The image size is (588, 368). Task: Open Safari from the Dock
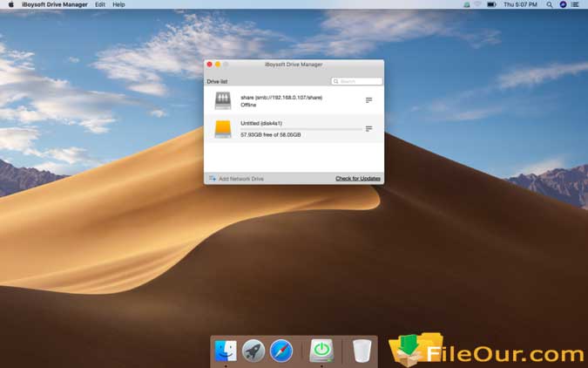[x=281, y=351]
